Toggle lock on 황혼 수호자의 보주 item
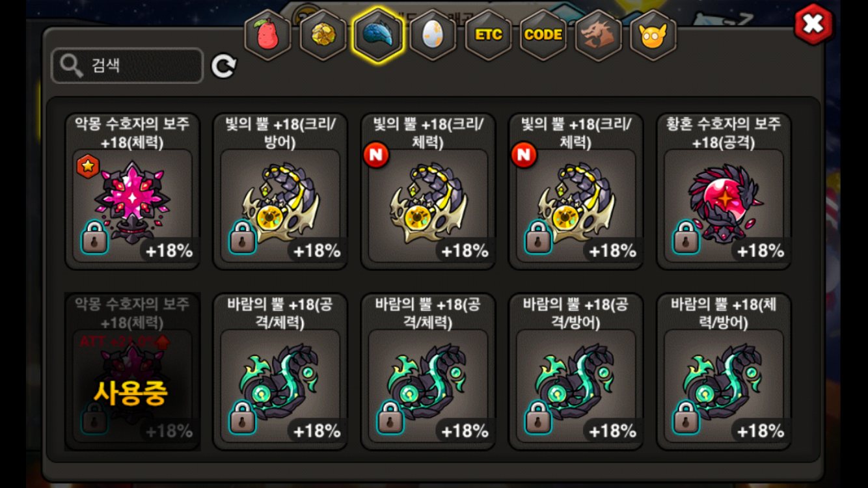The width and height of the screenshot is (868, 488). point(686,237)
